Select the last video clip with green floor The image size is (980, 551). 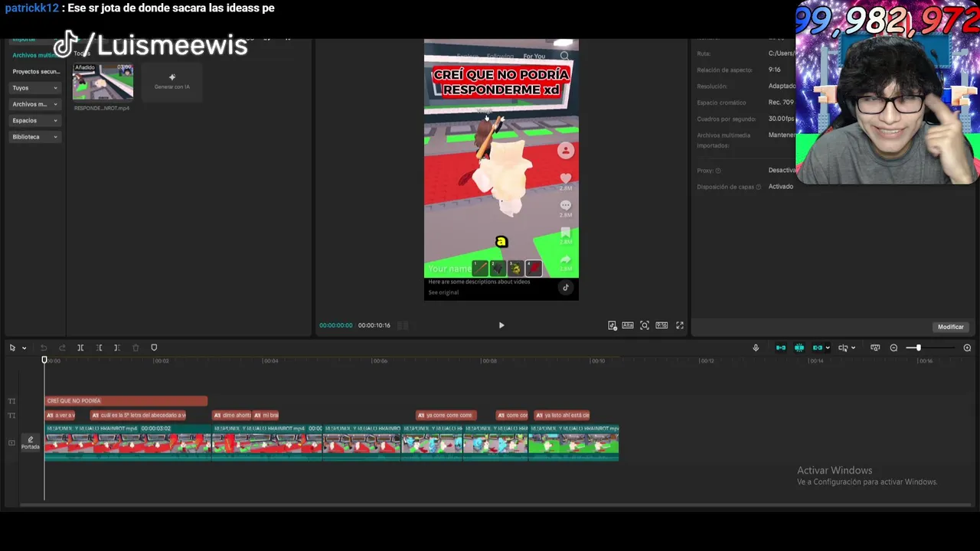[x=573, y=443]
